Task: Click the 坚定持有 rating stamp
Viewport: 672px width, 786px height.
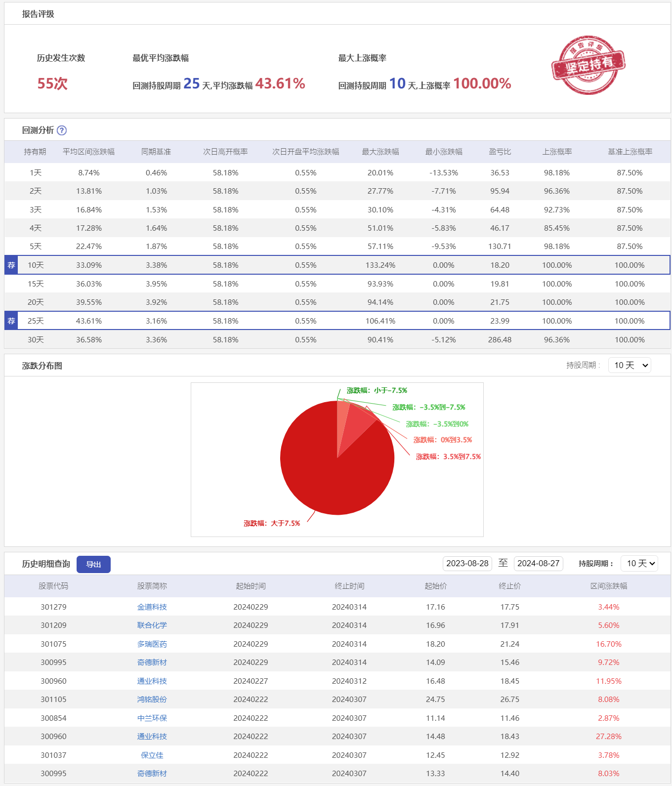Action: click(588, 65)
